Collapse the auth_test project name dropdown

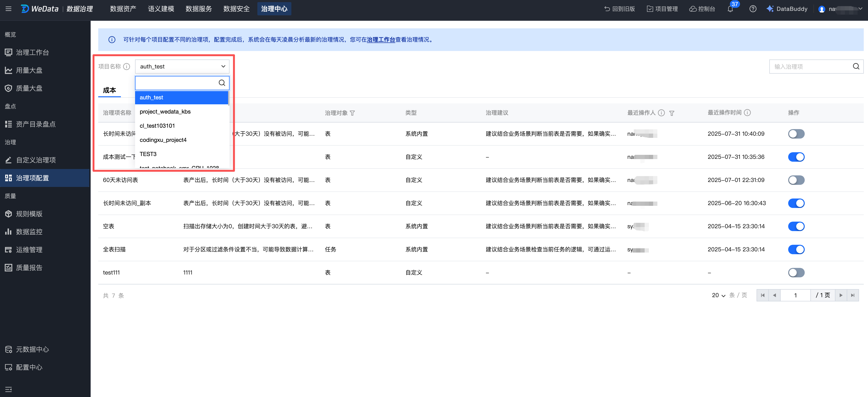tap(223, 66)
